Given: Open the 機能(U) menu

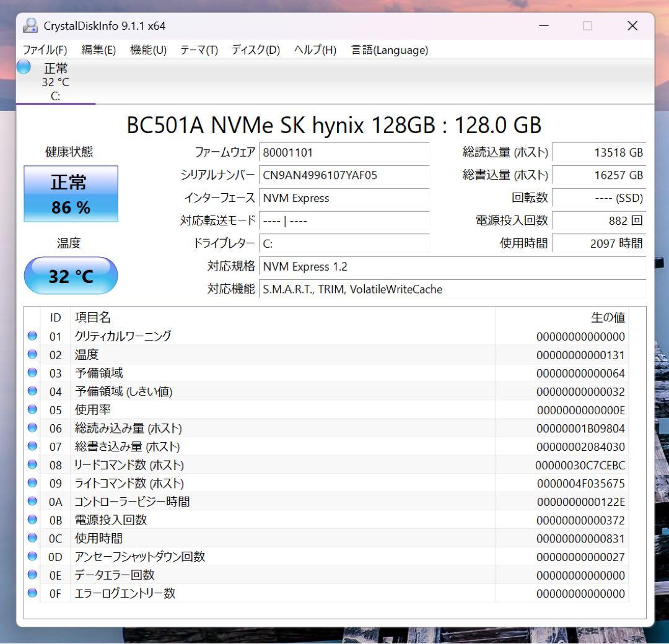Looking at the screenshot, I should [x=148, y=50].
